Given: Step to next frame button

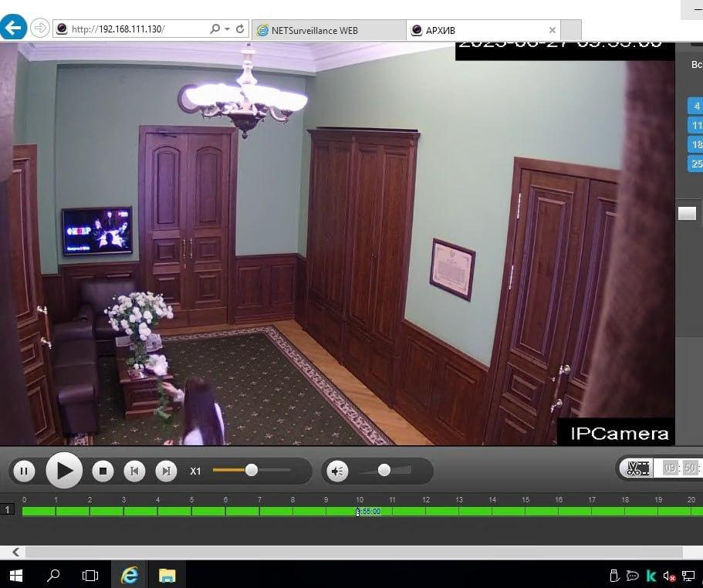Looking at the screenshot, I should [x=166, y=471].
